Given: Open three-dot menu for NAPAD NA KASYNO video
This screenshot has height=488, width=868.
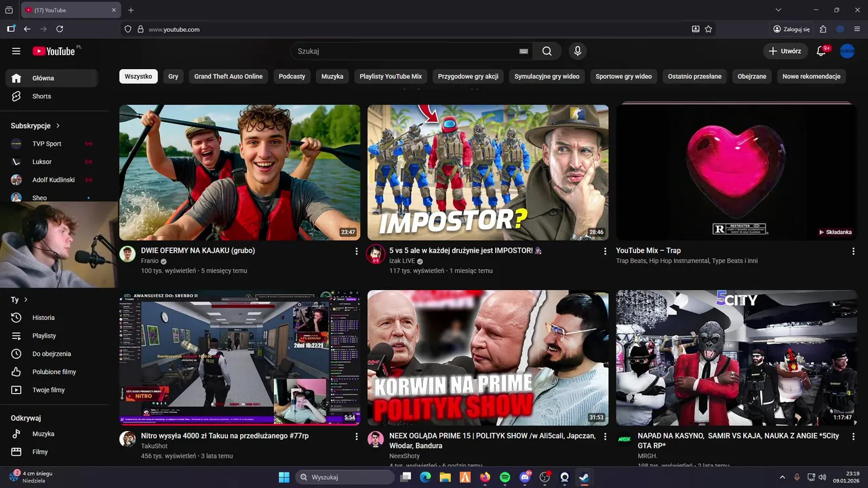Looking at the screenshot, I should [853, 437].
